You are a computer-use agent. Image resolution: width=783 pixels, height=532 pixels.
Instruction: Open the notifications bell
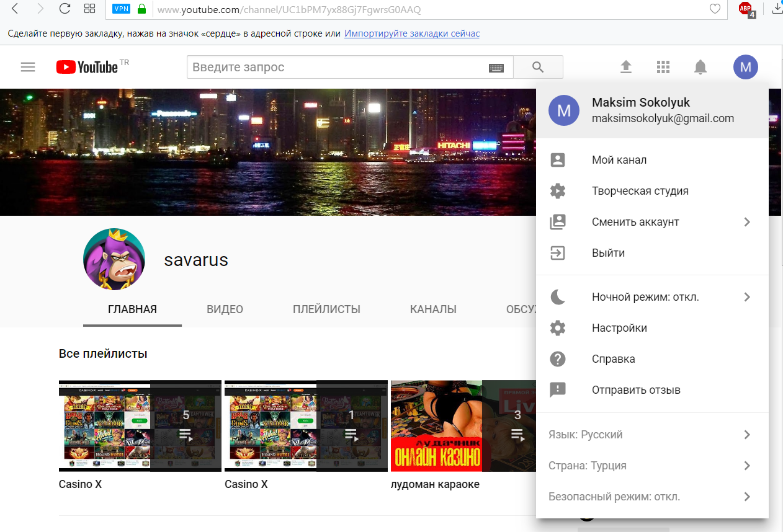click(x=700, y=67)
